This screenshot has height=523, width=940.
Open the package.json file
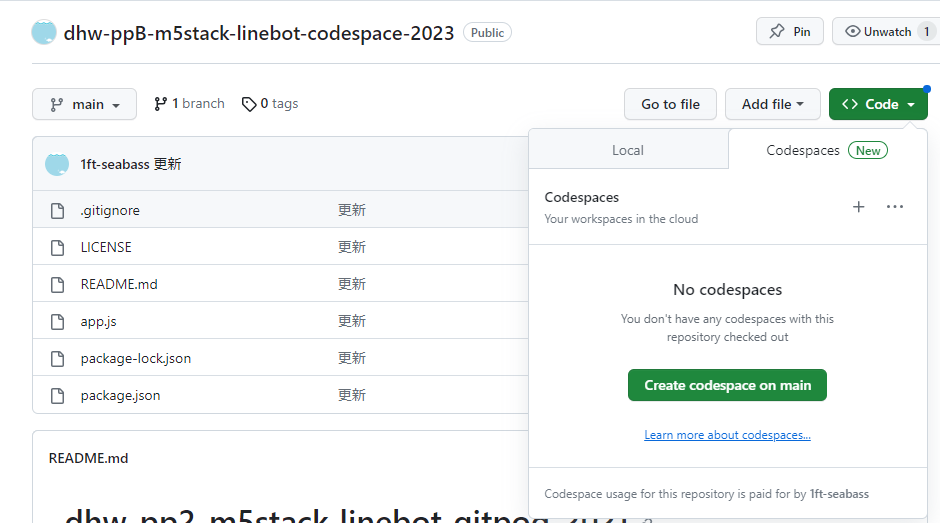(x=120, y=396)
